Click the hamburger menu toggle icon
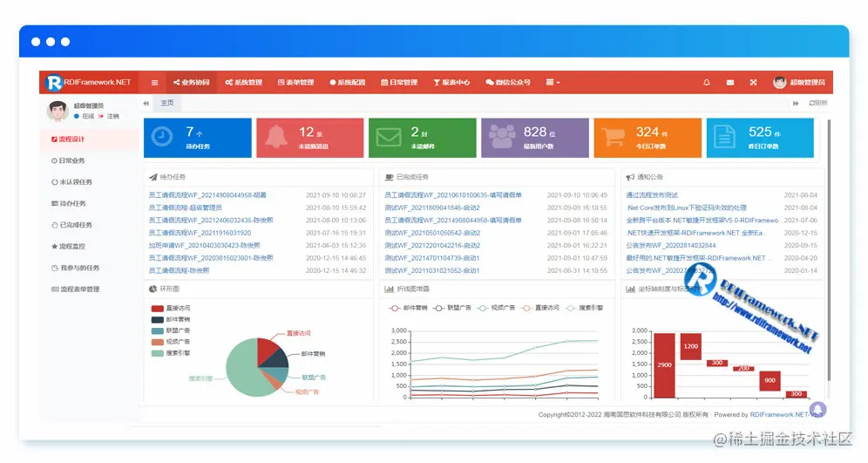 pos(154,83)
